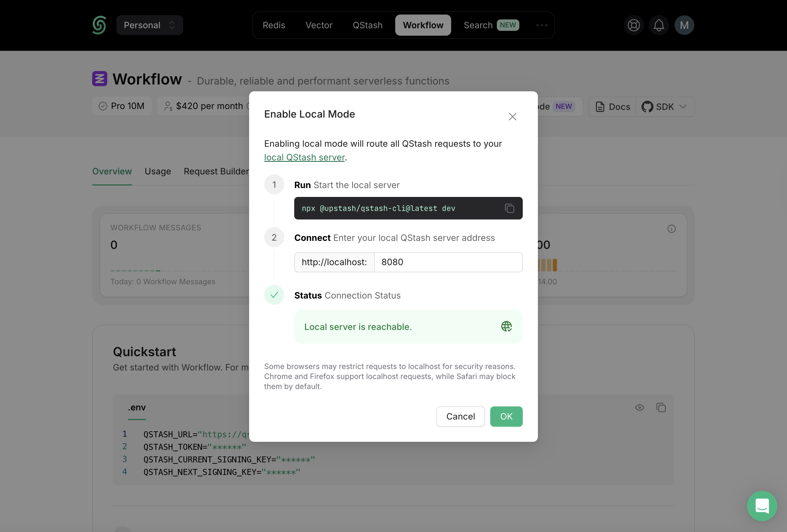Click the info icon on the usage card
This screenshot has width=787, height=532.
coord(671,229)
